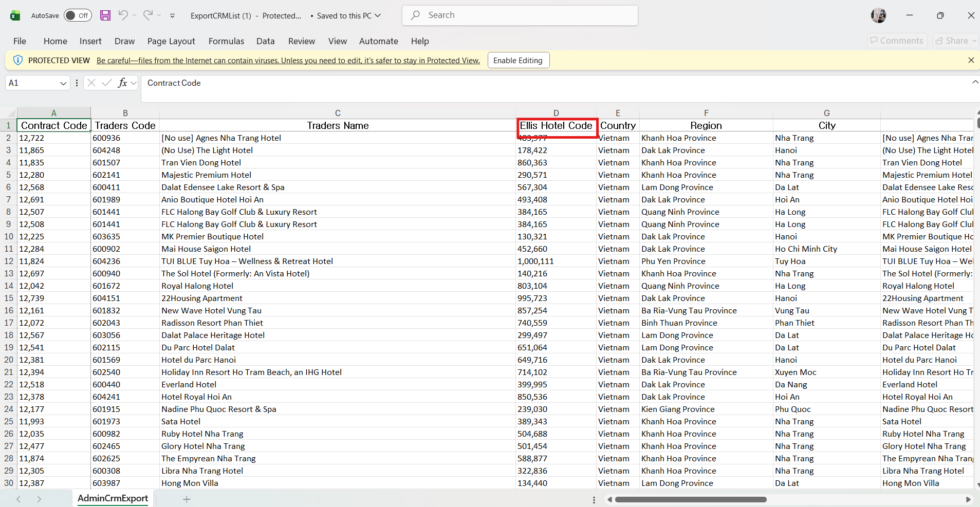Screen dimensions: 980x507
Task: Click the Save floppy disk icon
Action: click(105, 15)
